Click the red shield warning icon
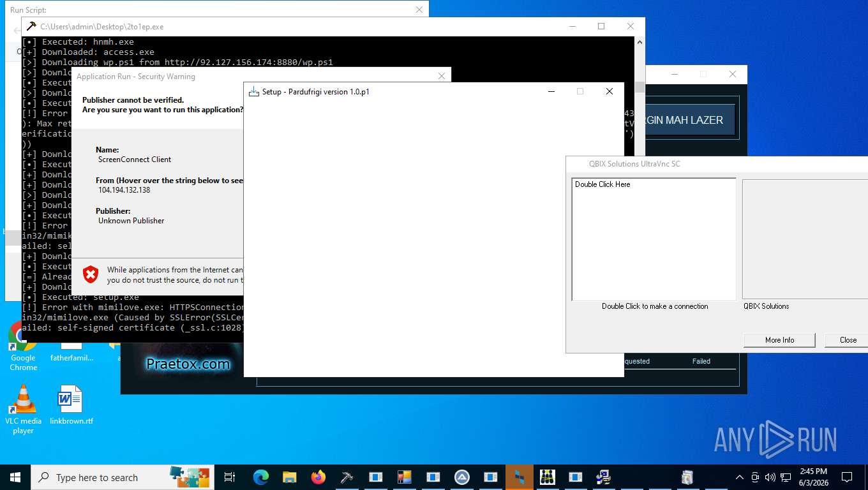Viewport: 868px width, 490px height. (91, 274)
